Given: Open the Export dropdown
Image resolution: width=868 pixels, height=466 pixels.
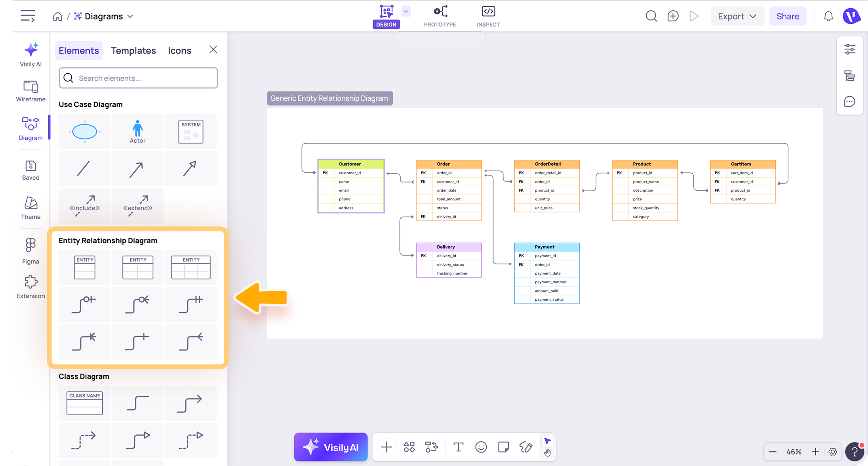Looking at the screenshot, I should click(737, 16).
